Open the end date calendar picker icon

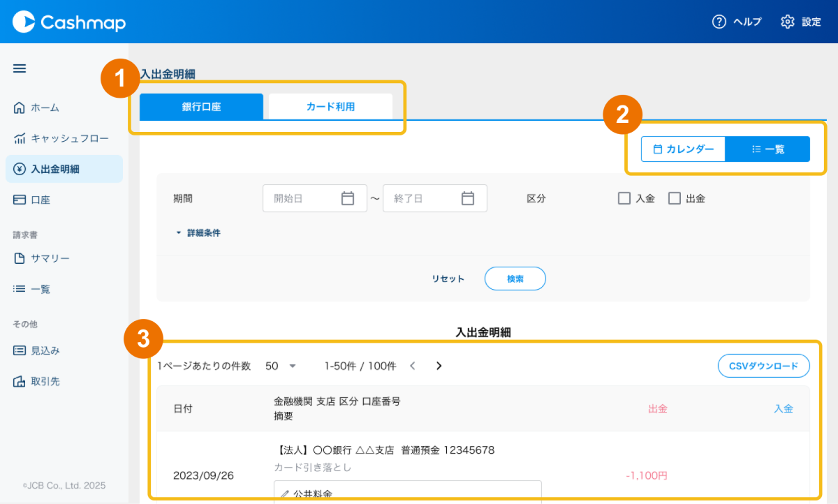(x=468, y=198)
